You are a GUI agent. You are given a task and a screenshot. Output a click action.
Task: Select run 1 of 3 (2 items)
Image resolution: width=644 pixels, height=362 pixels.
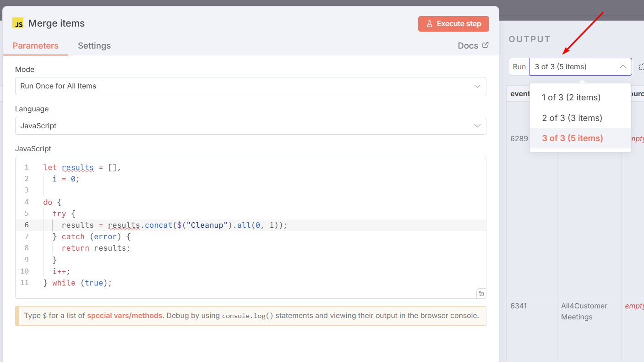tap(571, 97)
